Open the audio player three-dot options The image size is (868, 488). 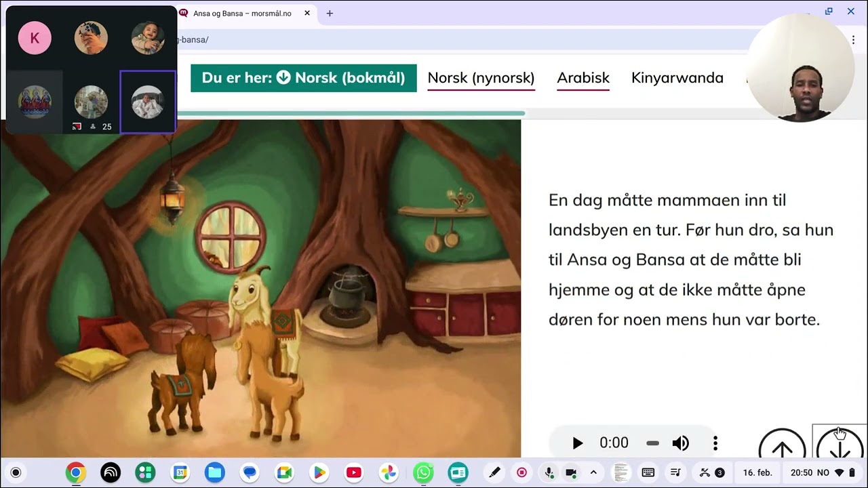(715, 443)
